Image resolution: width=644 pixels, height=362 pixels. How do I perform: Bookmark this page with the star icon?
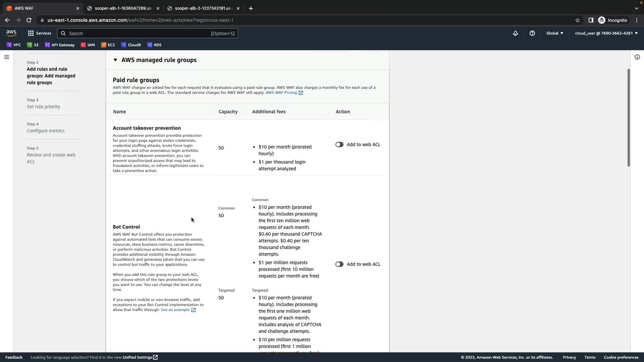pyautogui.click(x=577, y=20)
